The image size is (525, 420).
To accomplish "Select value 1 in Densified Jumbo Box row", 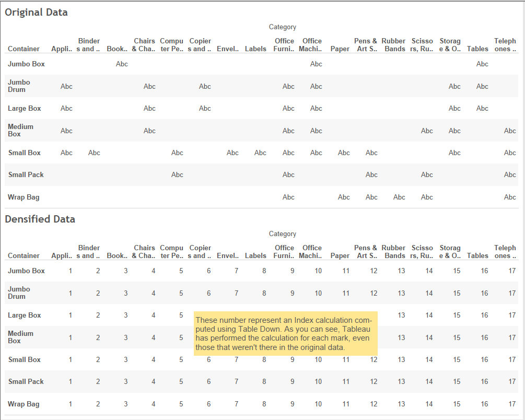I will [71, 271].
